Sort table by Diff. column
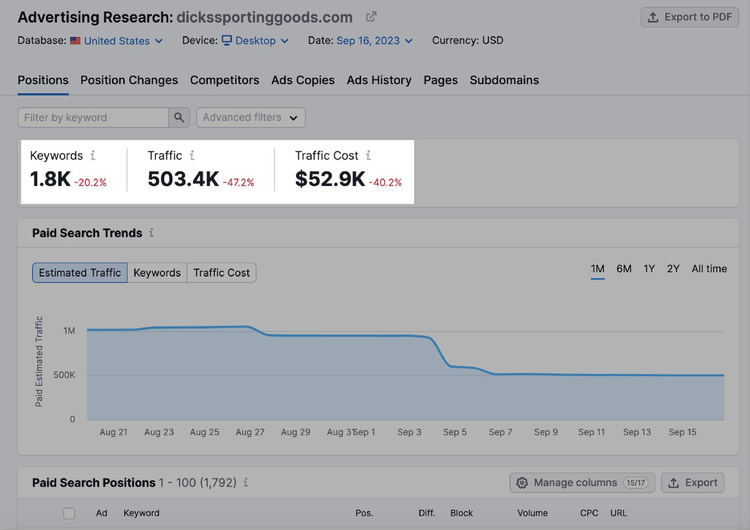 (427, 513)
